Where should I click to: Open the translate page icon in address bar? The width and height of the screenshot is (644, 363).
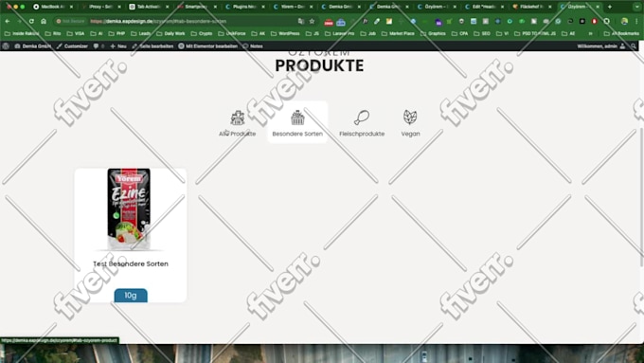pos(301,21)
